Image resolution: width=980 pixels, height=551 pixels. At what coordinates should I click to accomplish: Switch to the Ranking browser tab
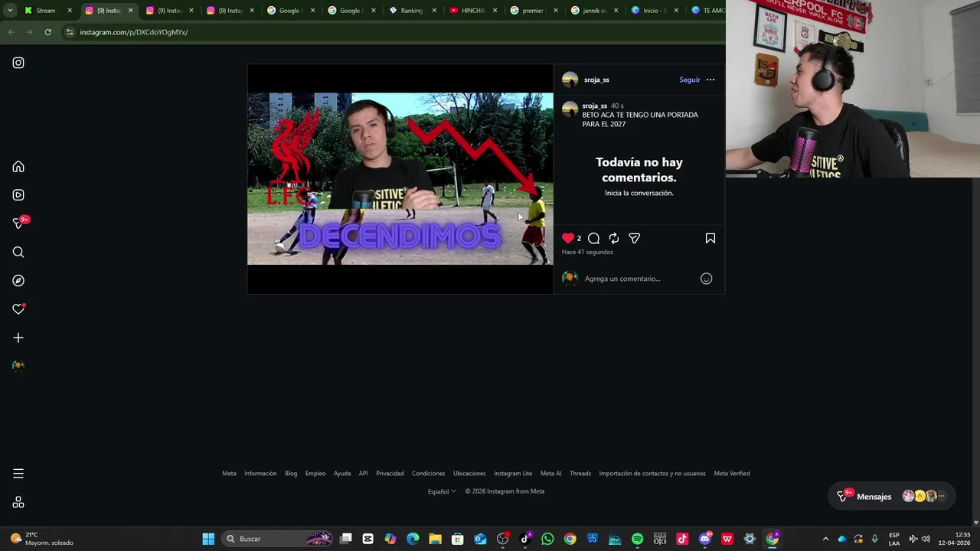[412, 11]
